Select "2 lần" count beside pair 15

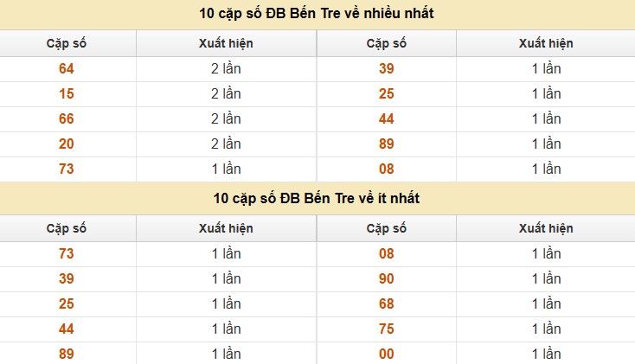(x=226, y=94)
